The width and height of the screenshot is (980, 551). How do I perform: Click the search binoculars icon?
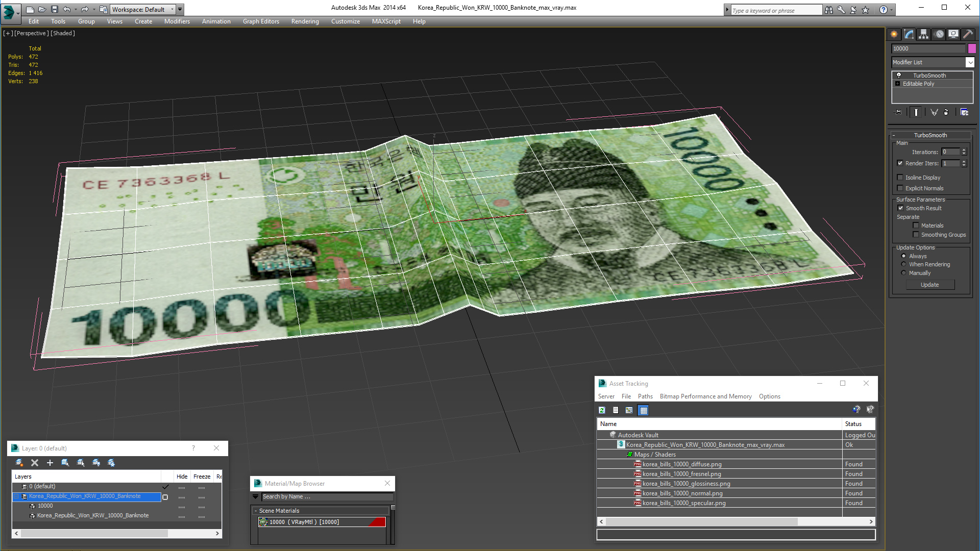829,10
